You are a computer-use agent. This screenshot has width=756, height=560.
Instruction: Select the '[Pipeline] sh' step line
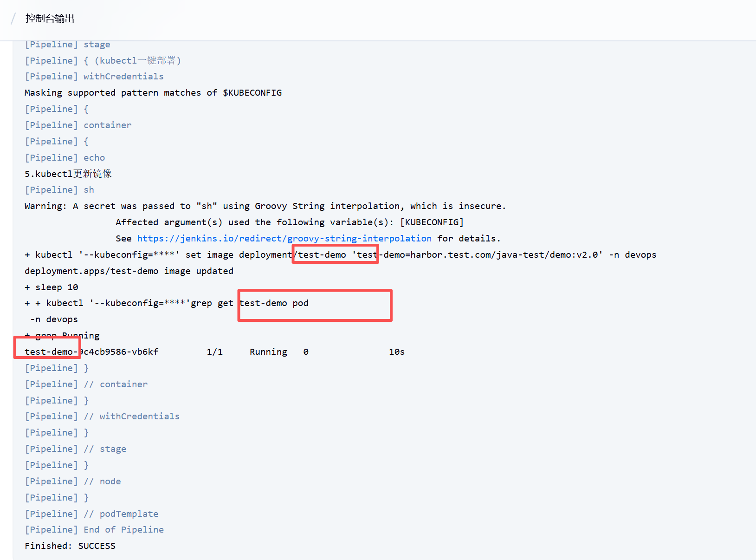tap(59, 190)
